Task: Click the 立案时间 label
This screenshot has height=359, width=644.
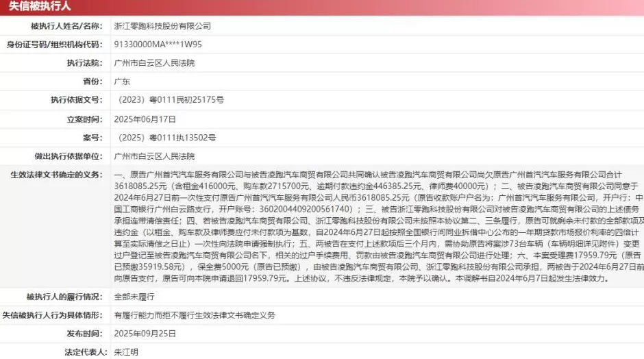Action: click(84, 119)
